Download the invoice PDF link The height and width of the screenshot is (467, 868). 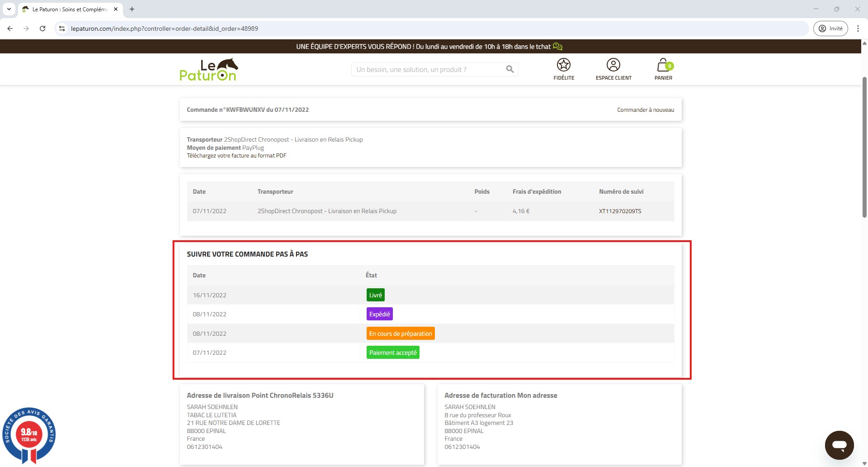pos(236,156)
